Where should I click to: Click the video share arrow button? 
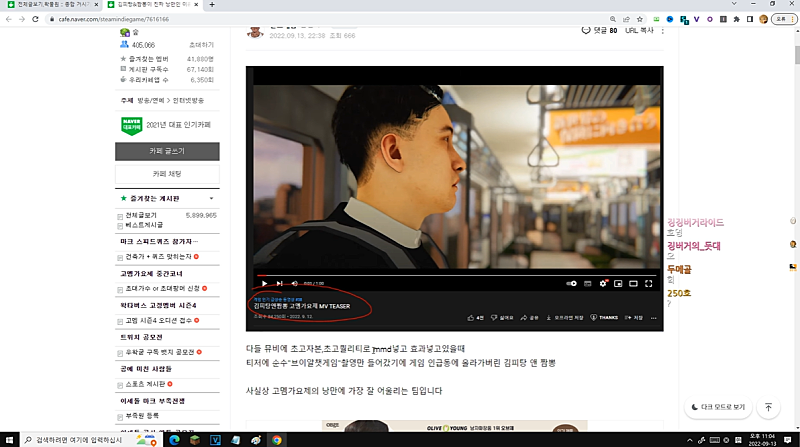pyautogui.click(x=529, y=317)
